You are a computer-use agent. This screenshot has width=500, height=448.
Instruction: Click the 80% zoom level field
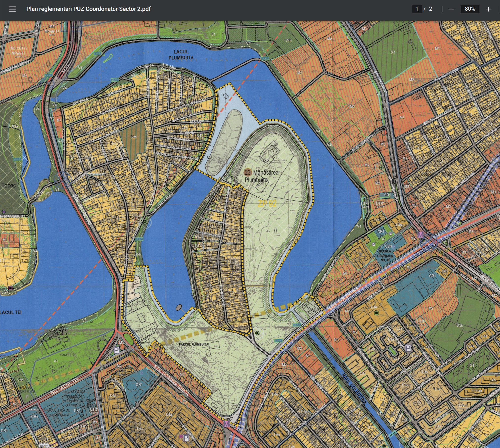click(470, 9)
